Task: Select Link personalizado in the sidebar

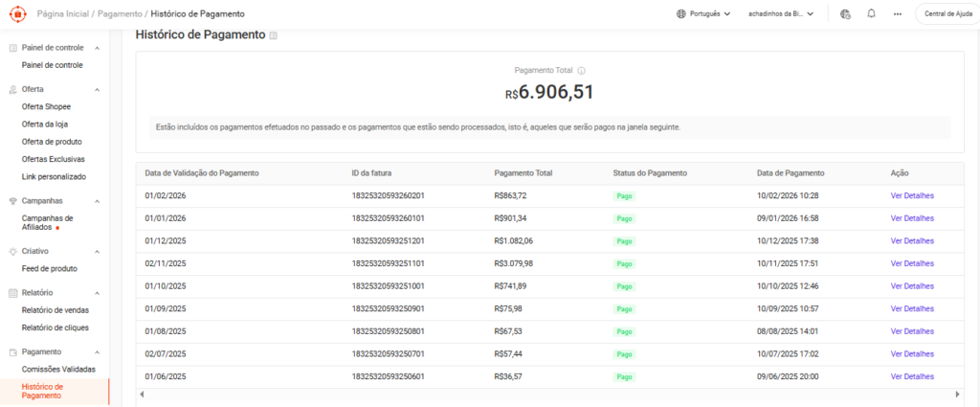Action: pos(54,176)
